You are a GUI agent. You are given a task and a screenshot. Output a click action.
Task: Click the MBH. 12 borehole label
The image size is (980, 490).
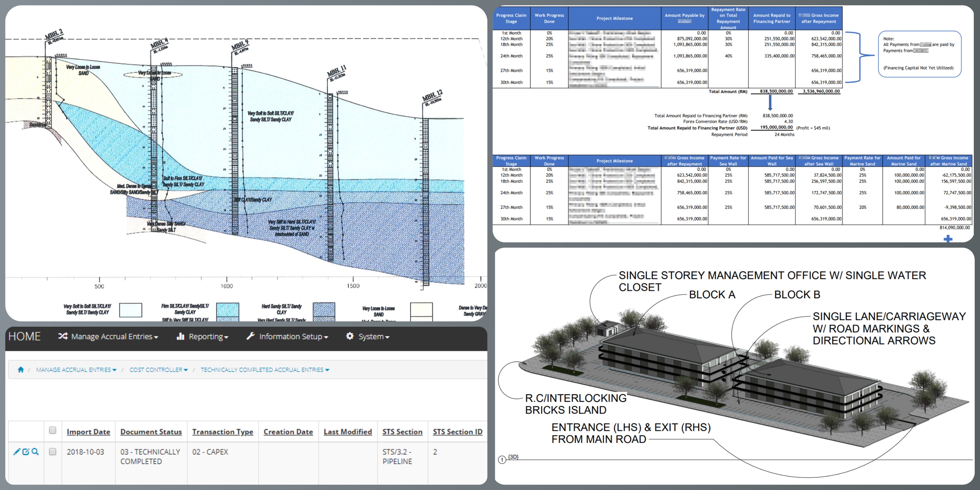(432, 95)
